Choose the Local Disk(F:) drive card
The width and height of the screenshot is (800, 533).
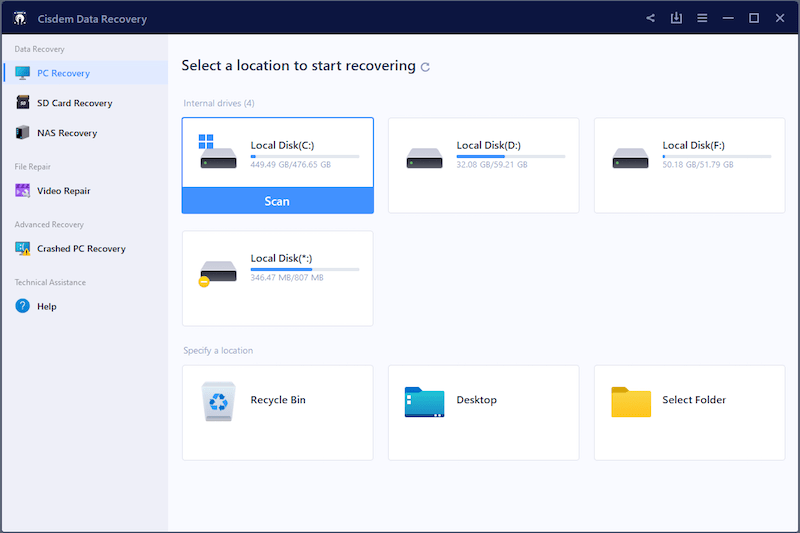tap(689, 165)
